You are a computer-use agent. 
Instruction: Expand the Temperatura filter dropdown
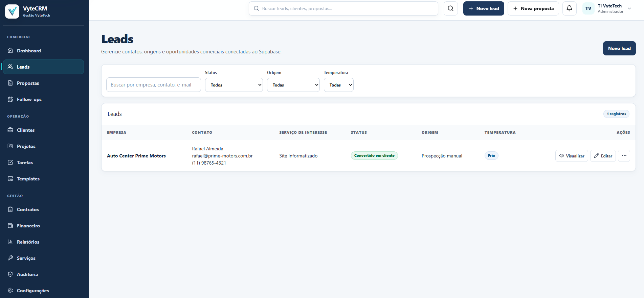(339, 85)
